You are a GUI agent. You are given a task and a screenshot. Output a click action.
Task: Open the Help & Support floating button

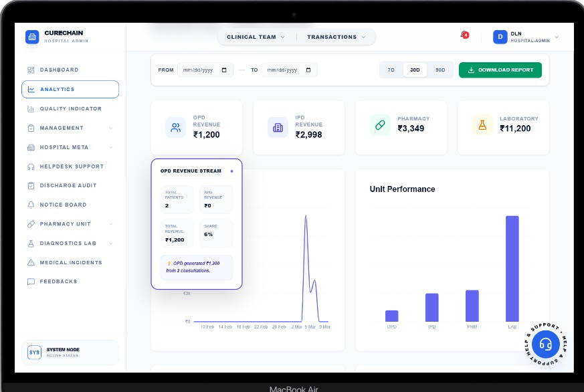[x=546, y=345]
